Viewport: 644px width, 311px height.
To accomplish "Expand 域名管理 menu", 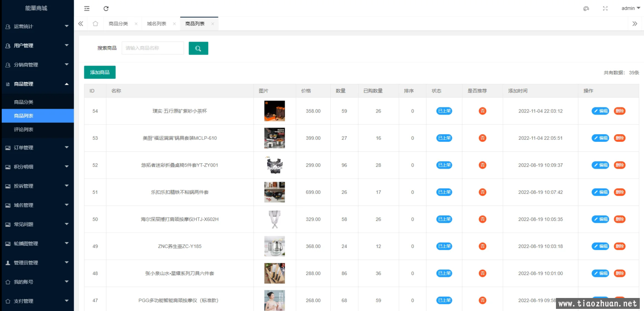I will tap(37, 205).
